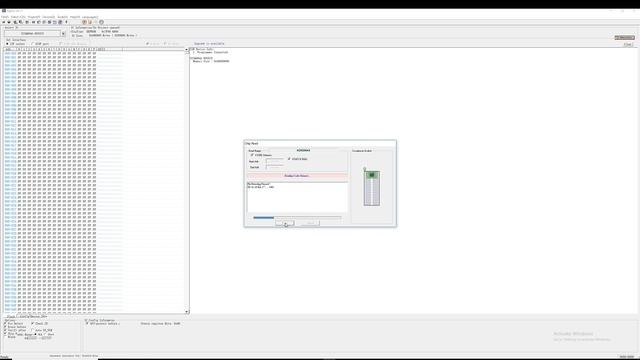The image size is (640, 360).
Task: Click the chip socket location image
Action: pos(372,188)
